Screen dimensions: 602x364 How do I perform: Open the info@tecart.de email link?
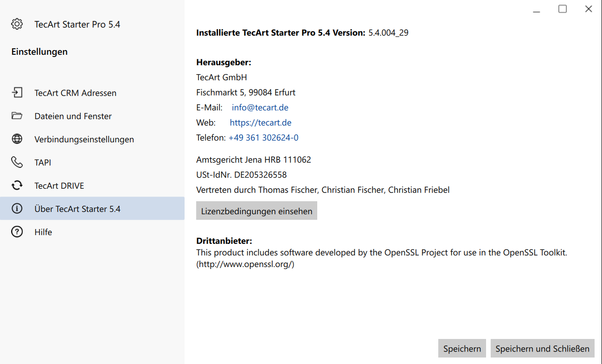coord(260,108)
